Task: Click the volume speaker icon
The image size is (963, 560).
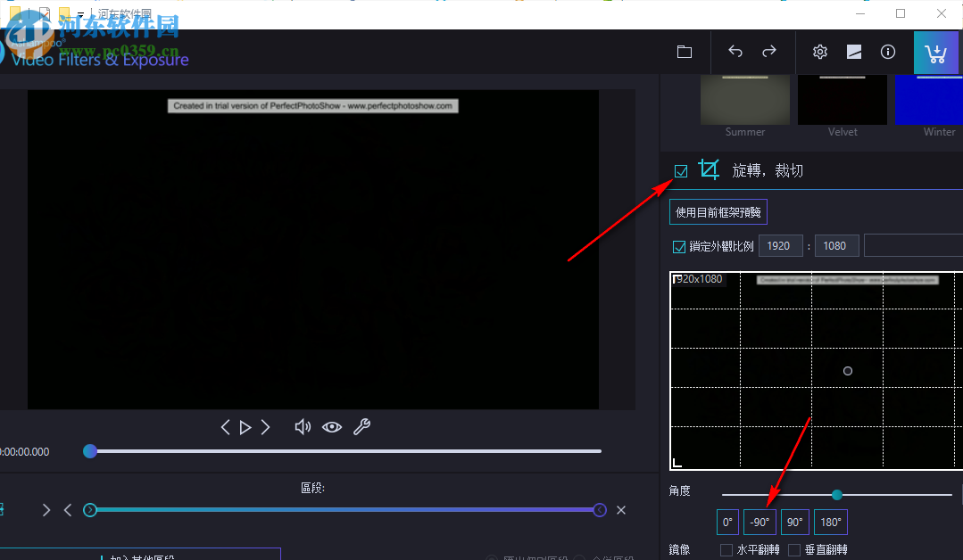Action: click(x=303, y=427)
